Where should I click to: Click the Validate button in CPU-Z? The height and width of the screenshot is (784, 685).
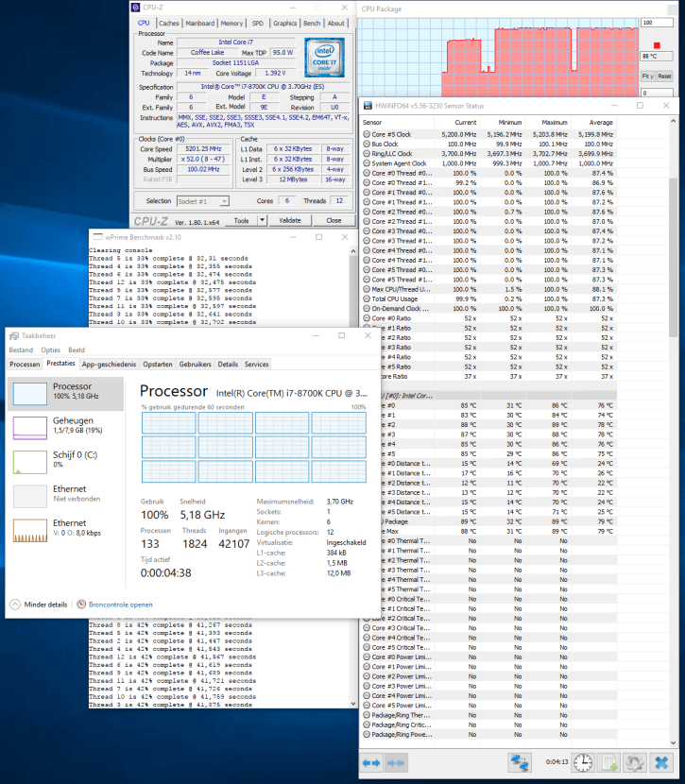tap(290, 220)
